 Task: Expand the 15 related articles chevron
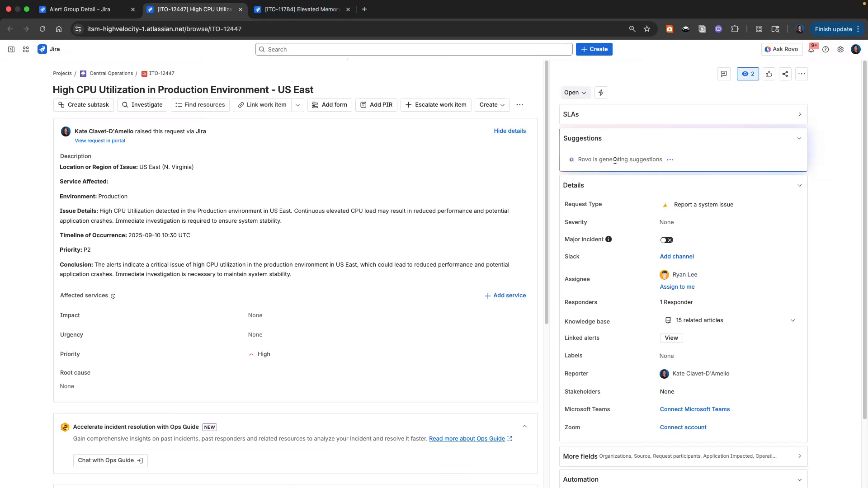793,320
